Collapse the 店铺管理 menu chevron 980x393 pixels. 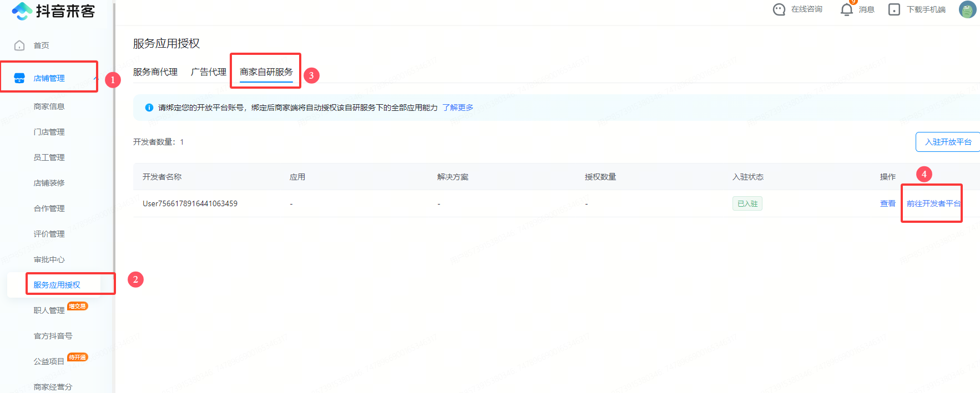[95, 78]
